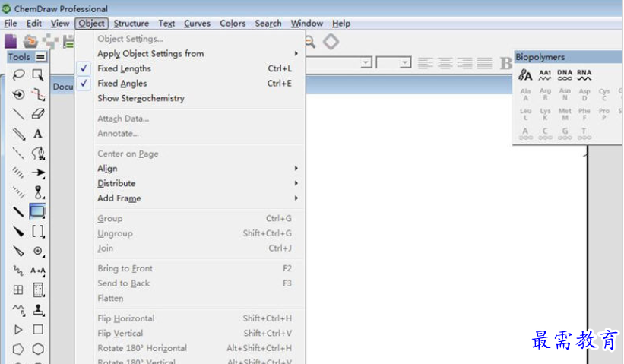
Task: Expand the Add Frame submenu
Action: tap(189, 198)
